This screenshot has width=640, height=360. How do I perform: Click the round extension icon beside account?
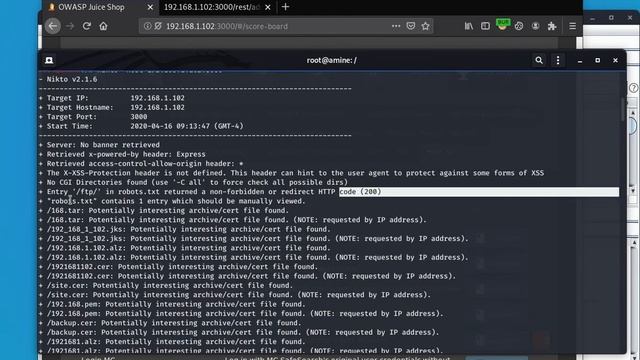point(519,26)
